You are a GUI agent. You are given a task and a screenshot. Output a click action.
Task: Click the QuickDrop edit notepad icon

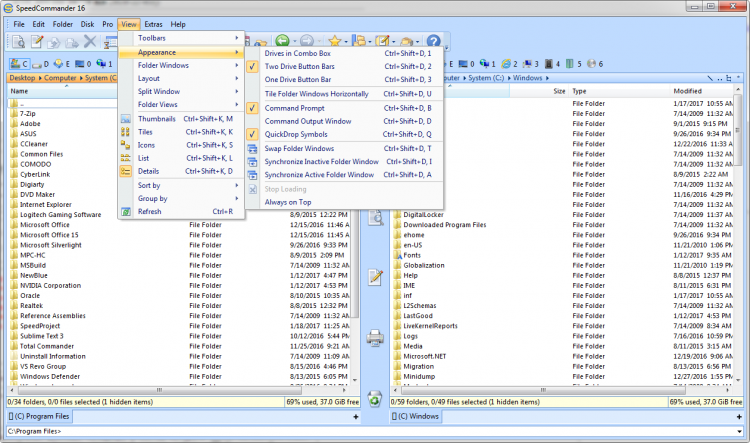pos(375,277)
